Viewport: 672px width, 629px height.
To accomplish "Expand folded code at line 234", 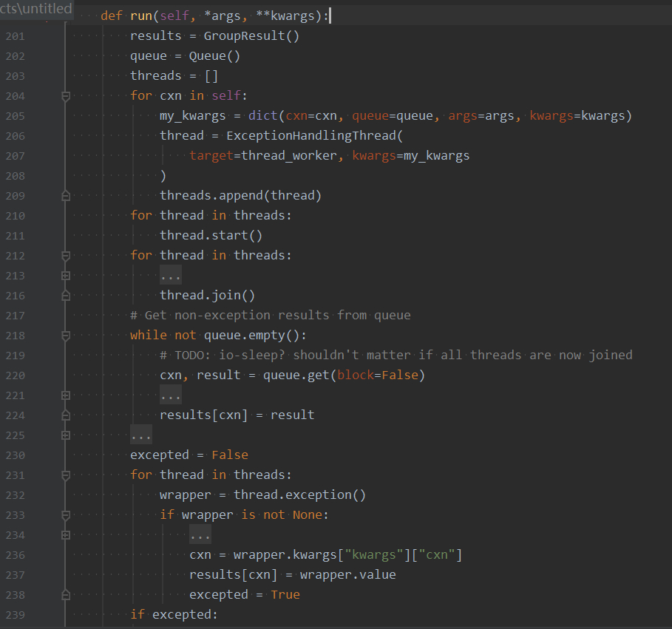I will 66,535.
